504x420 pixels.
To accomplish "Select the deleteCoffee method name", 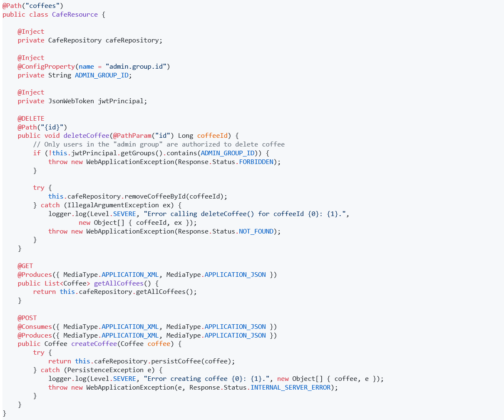I will coord(86,135).
